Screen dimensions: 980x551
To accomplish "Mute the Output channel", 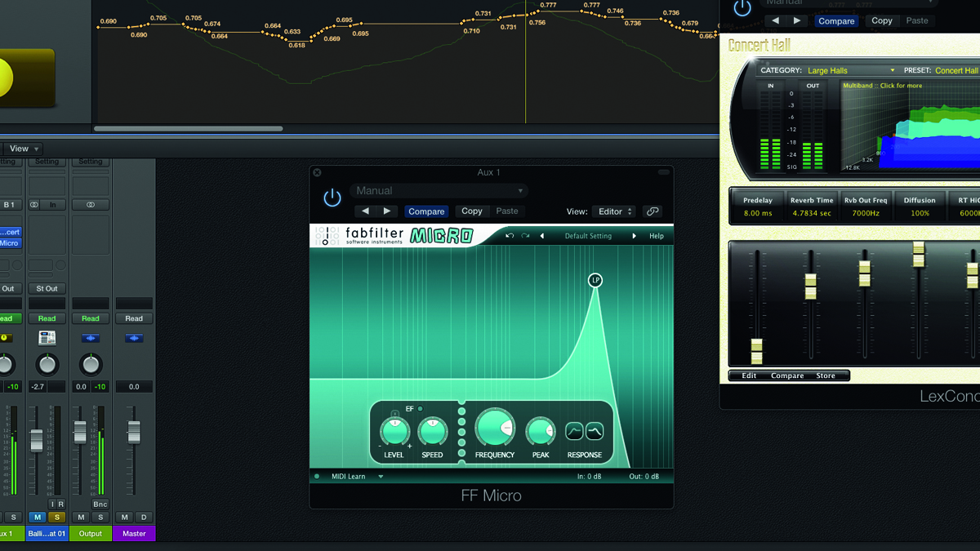I will (81, 517).
